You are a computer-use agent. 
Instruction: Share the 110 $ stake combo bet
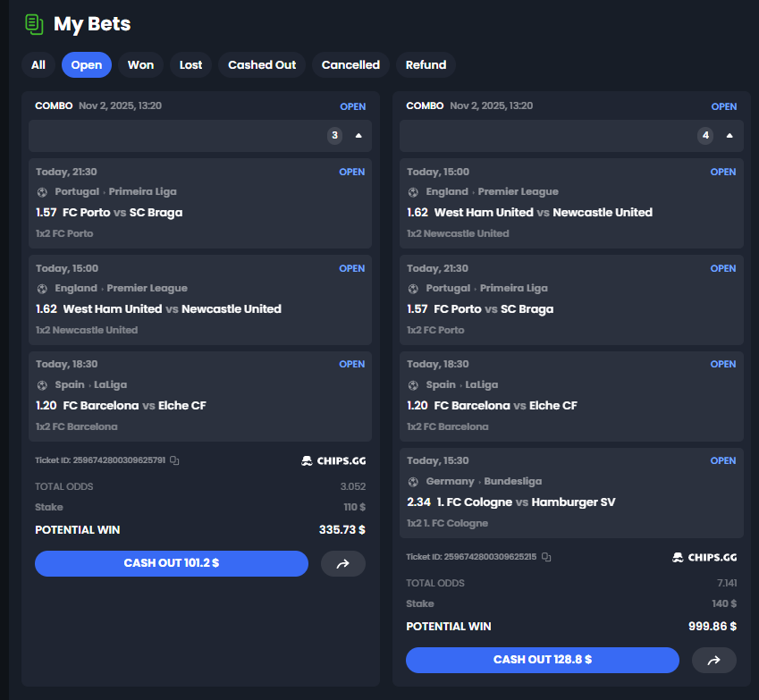coord(342,563)
